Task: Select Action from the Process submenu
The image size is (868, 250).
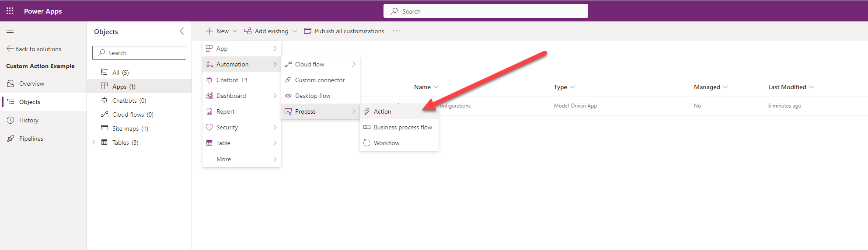Action: click(x=383, y=111)
